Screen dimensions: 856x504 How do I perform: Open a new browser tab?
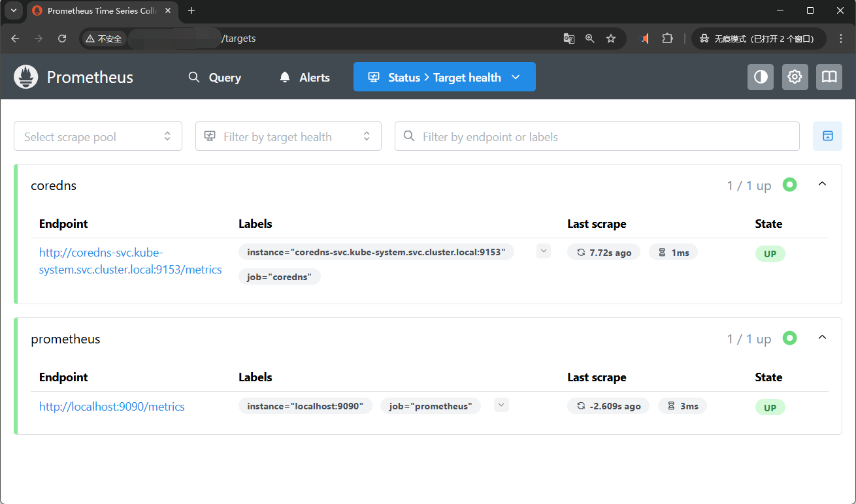(191, 10)
